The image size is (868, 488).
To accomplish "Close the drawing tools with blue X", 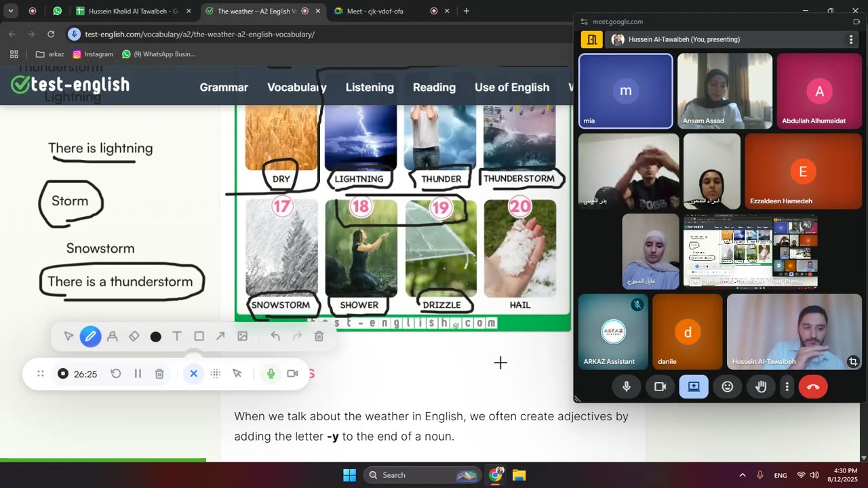I will (x=193, y=373).
